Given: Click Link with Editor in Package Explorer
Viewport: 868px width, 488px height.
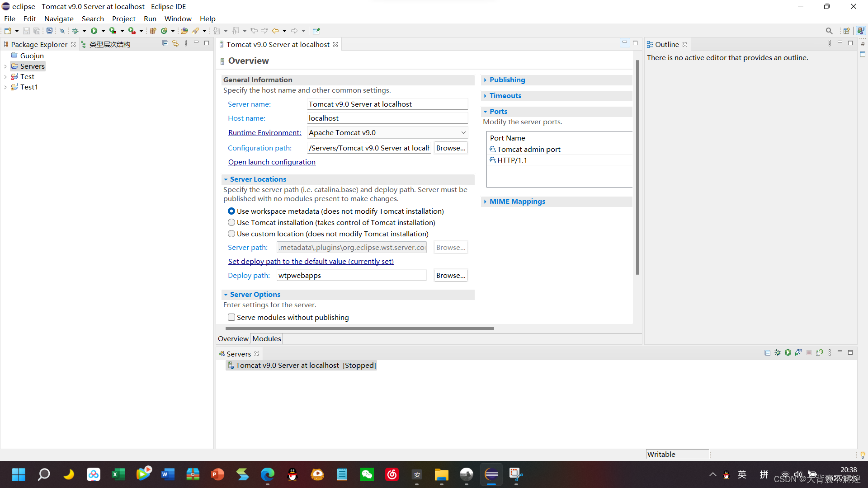Looking at the screenshot, I should click(x=175, y=43).
